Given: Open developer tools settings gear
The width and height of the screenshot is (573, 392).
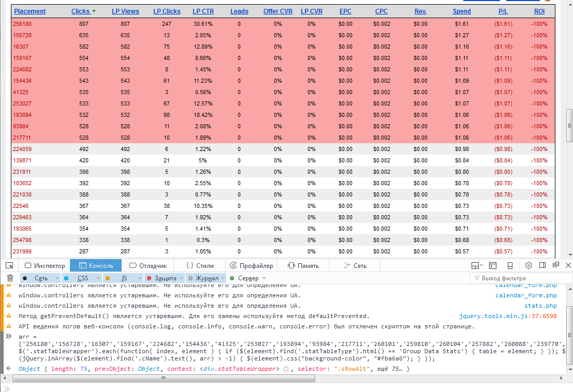Looking at the screenshot, I should [x=528, y=265].
